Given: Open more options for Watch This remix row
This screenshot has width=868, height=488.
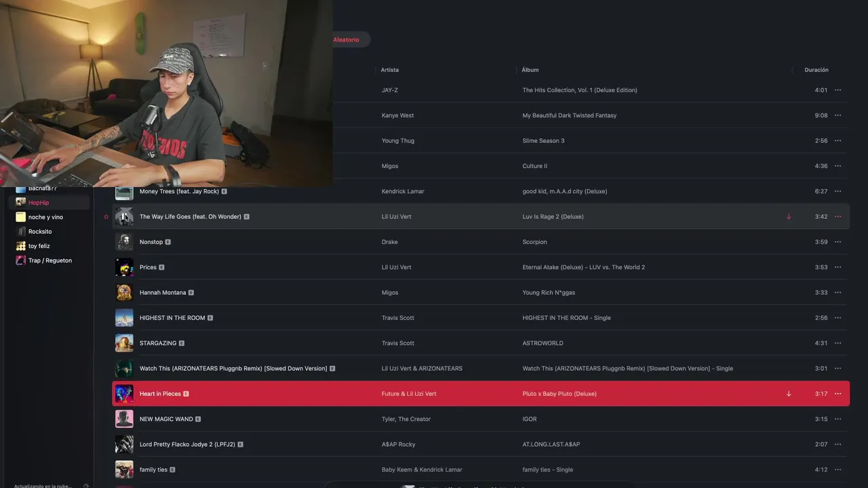Looking at the screenshot, I should coord(837,369).
